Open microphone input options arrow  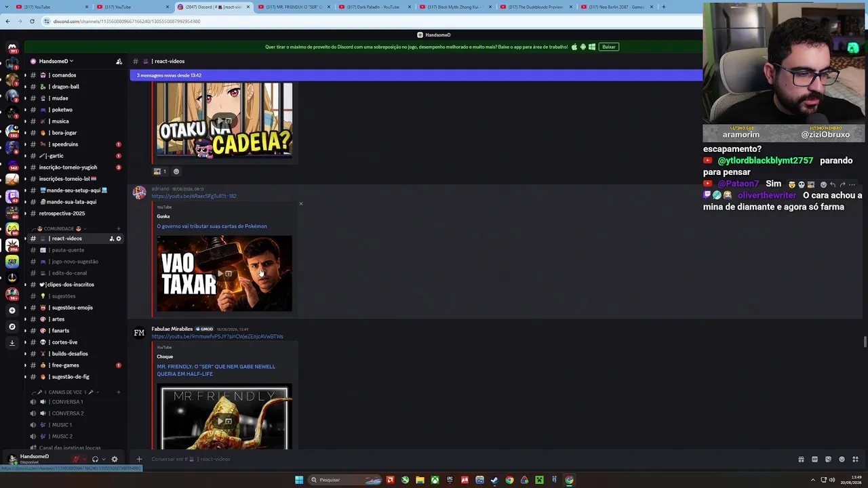coord(84,459)
